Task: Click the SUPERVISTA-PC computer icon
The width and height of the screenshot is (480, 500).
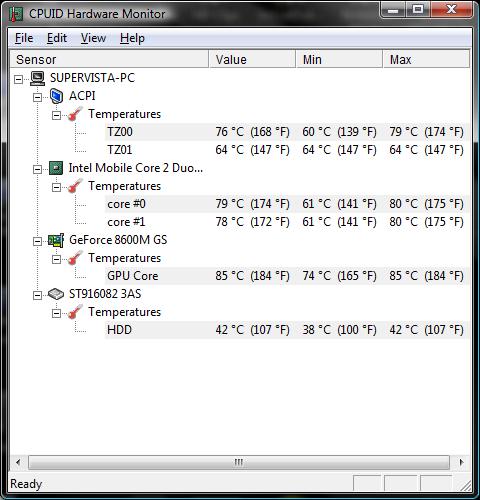Action: 37,78
